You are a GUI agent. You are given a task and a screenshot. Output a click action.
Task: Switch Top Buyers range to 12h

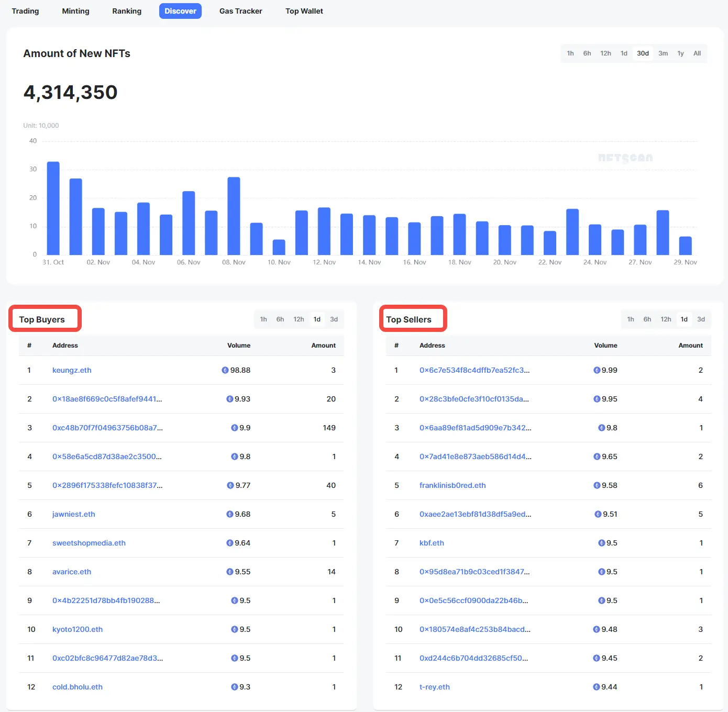pos(299,319)
